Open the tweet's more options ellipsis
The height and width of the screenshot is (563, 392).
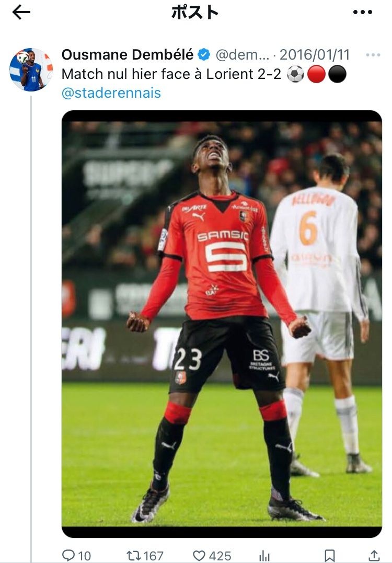pos(373,55)
